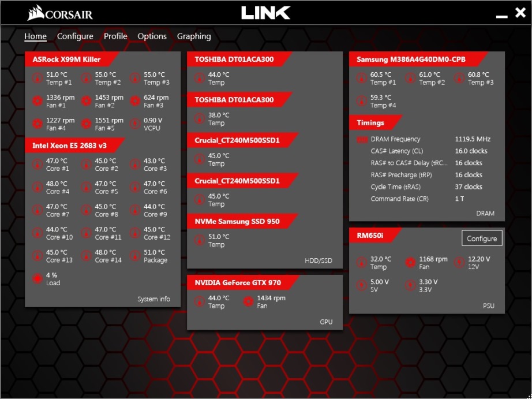532x399 pixels.
Task: Click the Fan #5 1551 rpm fan icon
Action: pyautogui.click(x=86, y=124)
